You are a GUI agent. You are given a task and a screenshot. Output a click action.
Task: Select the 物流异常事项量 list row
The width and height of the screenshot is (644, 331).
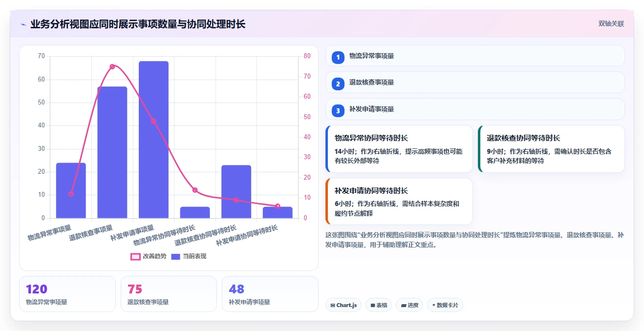(475, 56)
